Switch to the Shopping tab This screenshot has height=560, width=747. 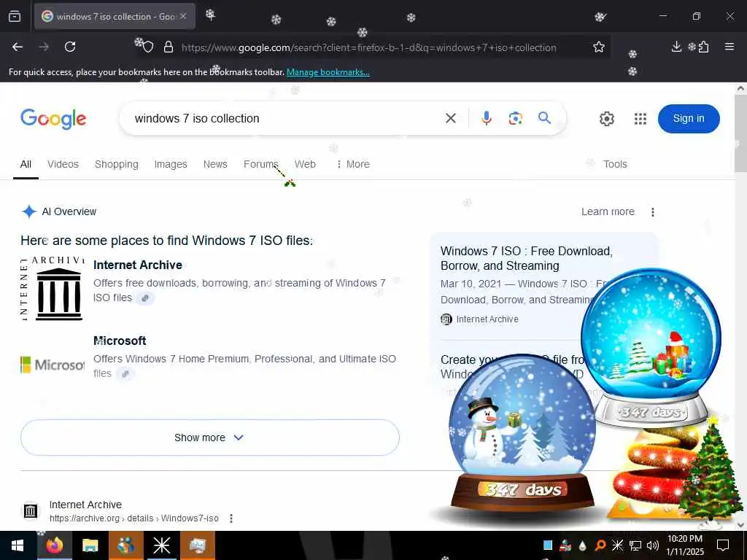(116, 164)
